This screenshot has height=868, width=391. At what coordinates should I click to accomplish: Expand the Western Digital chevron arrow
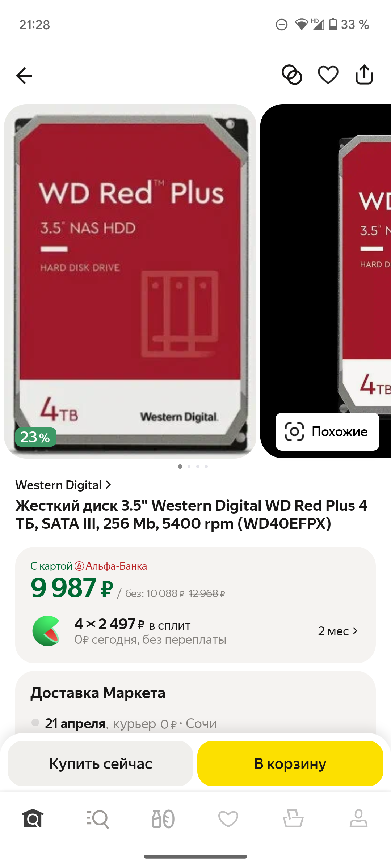click(x=108, y=485)
